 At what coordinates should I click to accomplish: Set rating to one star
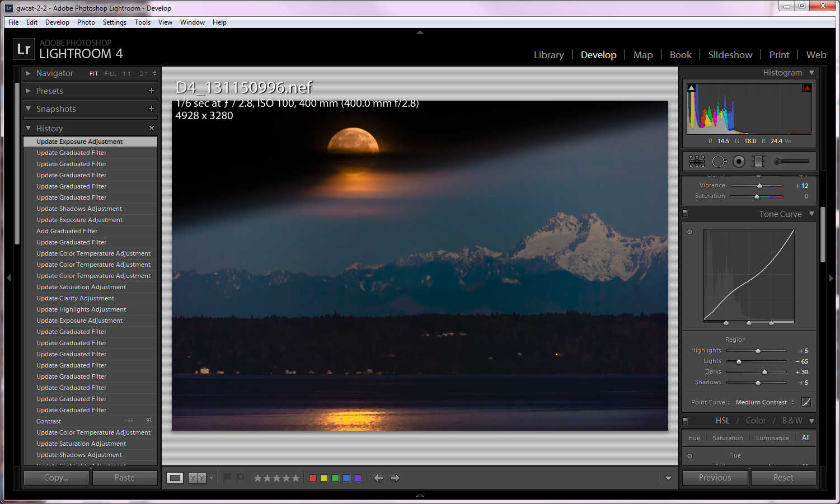pos(258,478)
